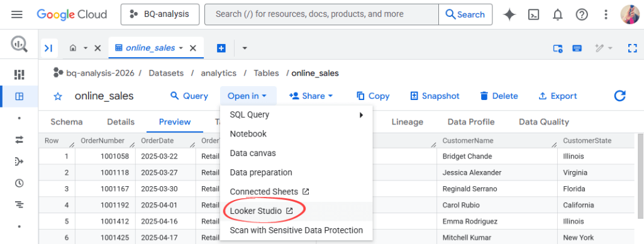Select the Studio explorer sidebar icon

click(x=19, y=96)
